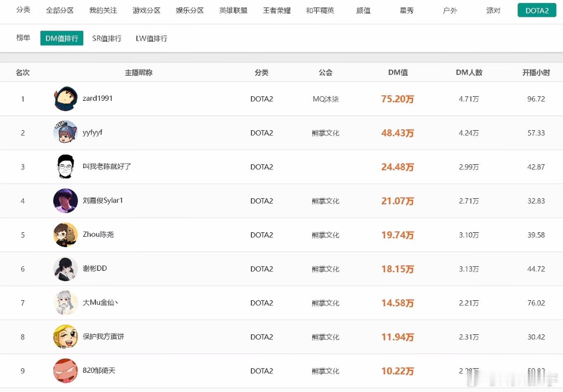Viewport: 563px width, 392px height.
Task: Open streamer name 叫我老陈就好了
Action: pyautogui.click(x=107, y=166)
